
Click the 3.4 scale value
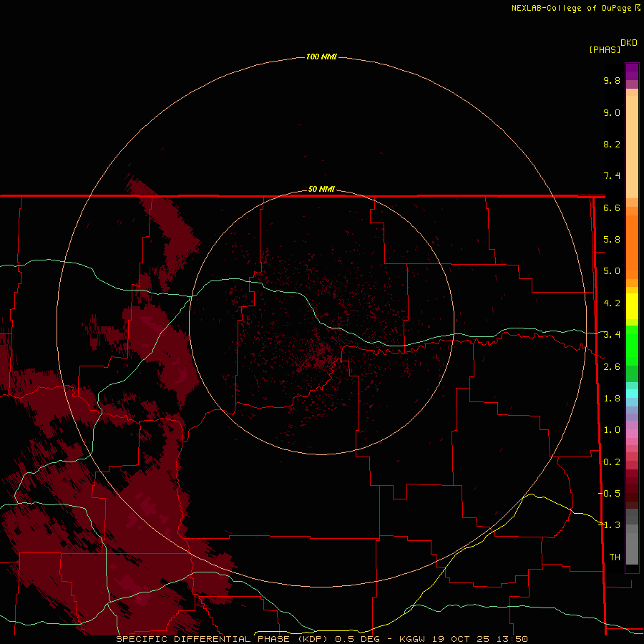click(x=612, y=335)
